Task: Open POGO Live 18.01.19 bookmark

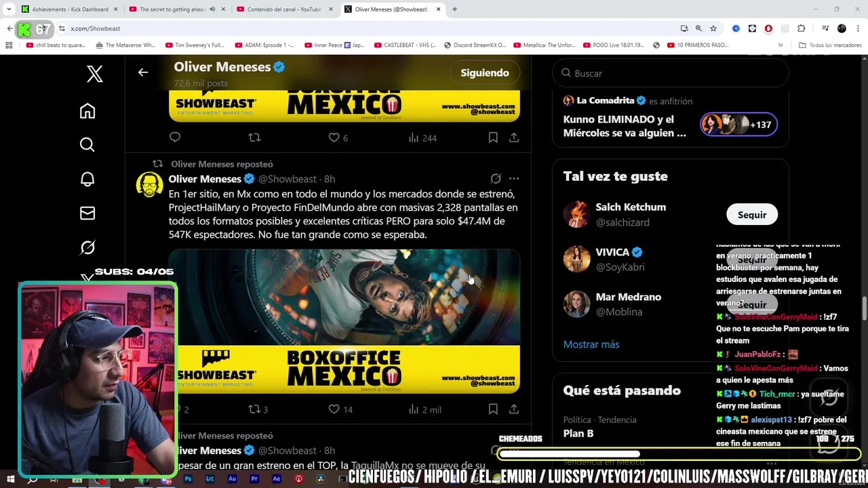Action: pos(615,45)
